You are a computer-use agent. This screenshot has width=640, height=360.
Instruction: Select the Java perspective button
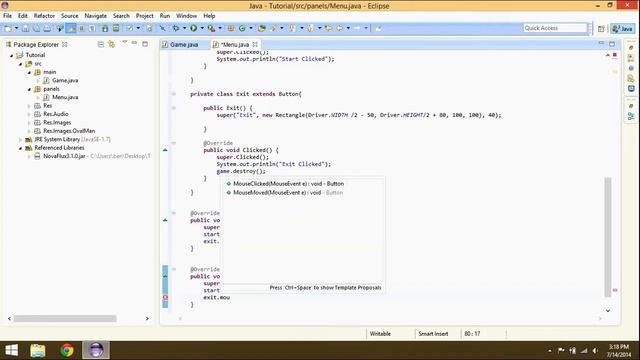(622, 29)
